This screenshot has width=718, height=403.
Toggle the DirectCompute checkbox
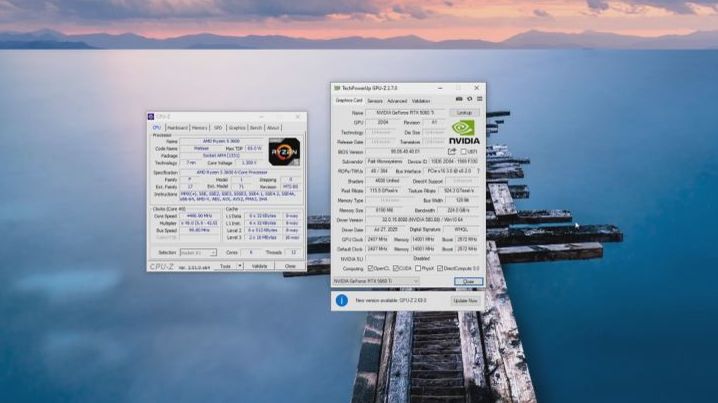click(440, 268)
